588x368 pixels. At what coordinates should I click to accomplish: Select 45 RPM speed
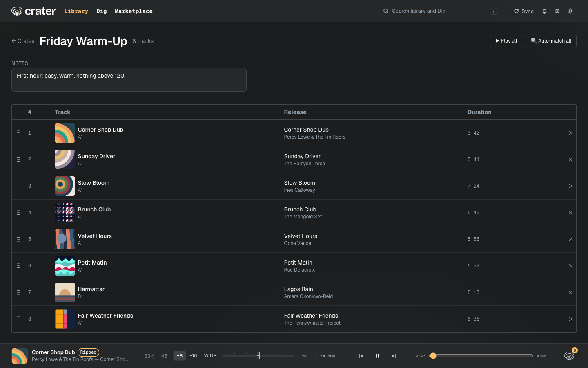(164, 356)
